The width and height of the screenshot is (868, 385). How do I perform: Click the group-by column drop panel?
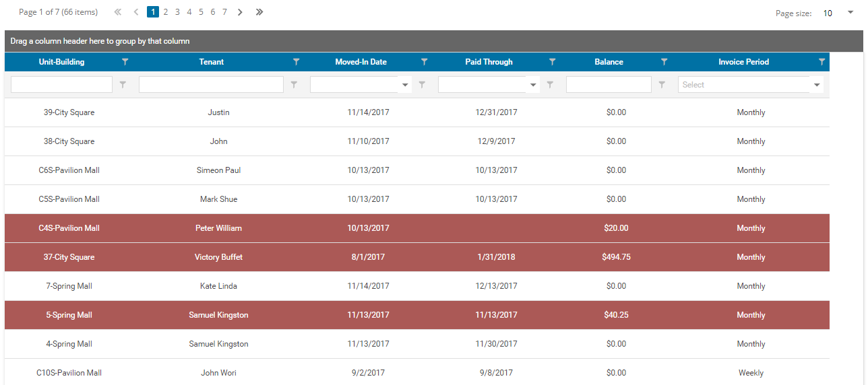(x=433, y=41)
